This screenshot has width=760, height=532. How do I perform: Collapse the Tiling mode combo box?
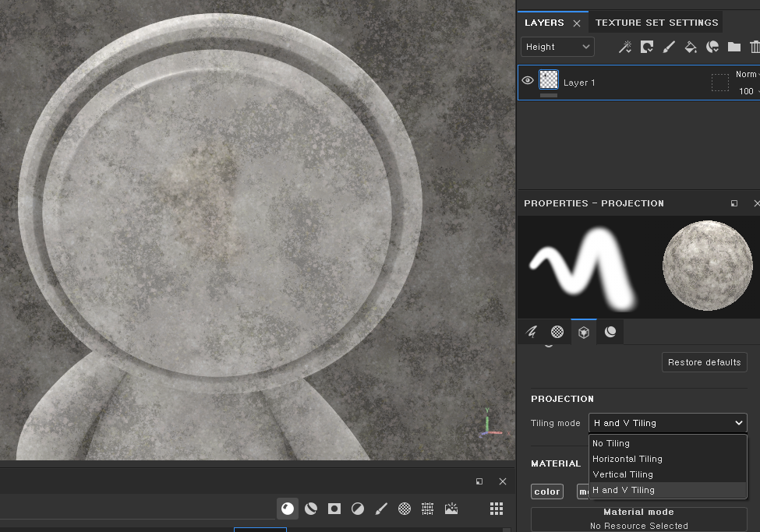[667, 423]
